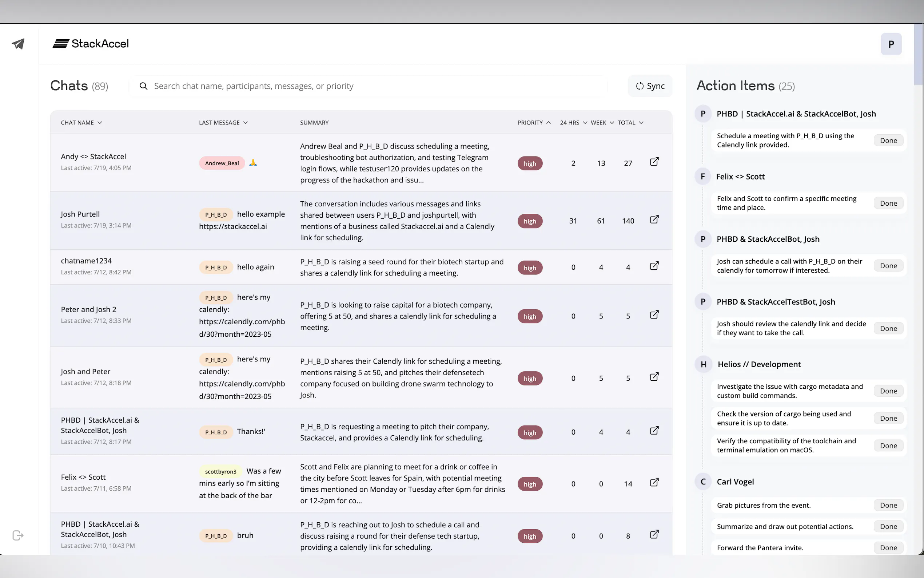Open Felix <> Scott chat external link icon
This screenshot has height=578, width=924.
coord(654,482)
